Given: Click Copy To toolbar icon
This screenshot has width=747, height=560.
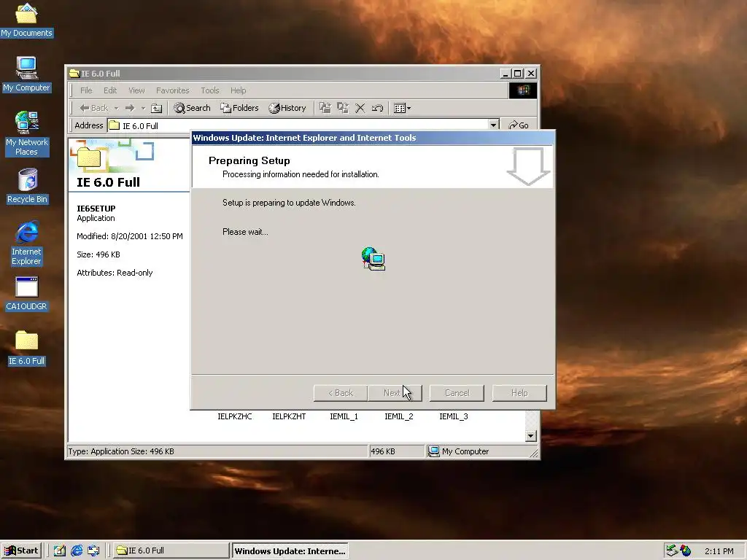Looking at the screenshot, I should (343, 108).
